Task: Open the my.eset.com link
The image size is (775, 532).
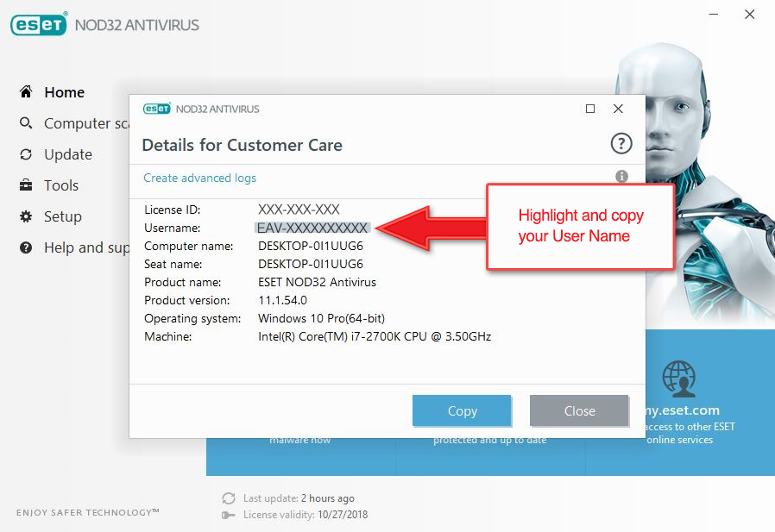Action: (x=683, y=410)
